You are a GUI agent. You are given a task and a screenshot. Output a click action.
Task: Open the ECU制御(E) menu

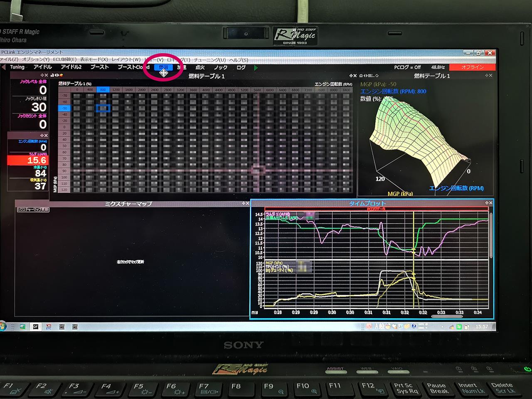(65, 59)
